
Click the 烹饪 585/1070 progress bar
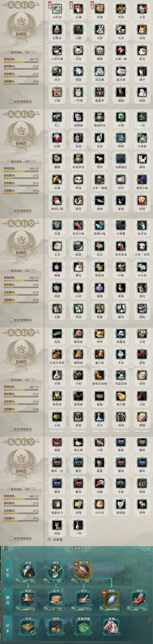click(84, 609)
